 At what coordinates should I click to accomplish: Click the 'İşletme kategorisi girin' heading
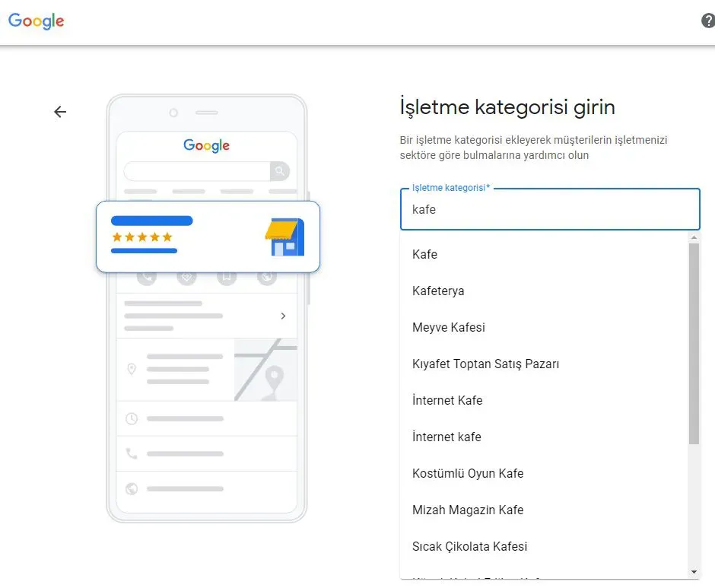[x=507, y=107]
